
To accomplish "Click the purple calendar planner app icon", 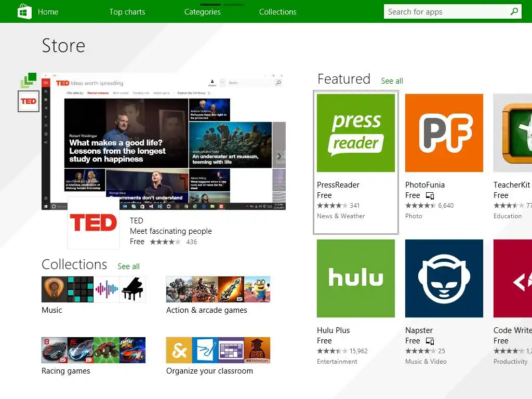I will point(231,350).
